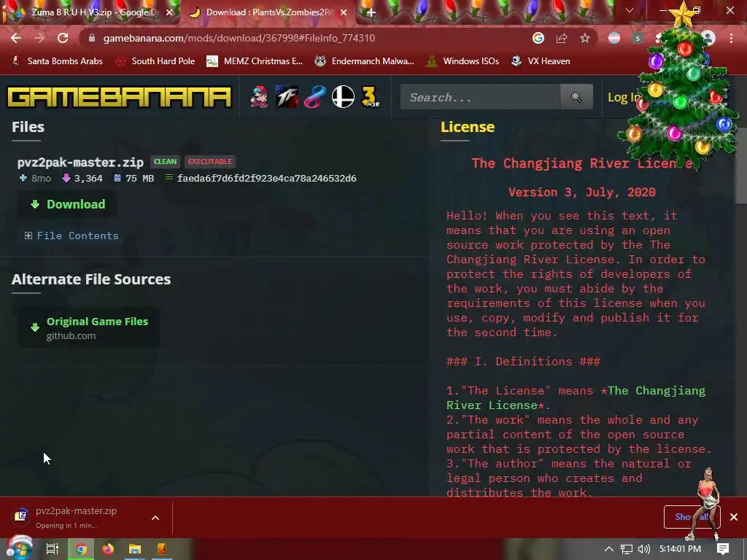Viewport: 747px width, 560px height.
Task: Click The Changjiang River License heading
Action: 581,163
